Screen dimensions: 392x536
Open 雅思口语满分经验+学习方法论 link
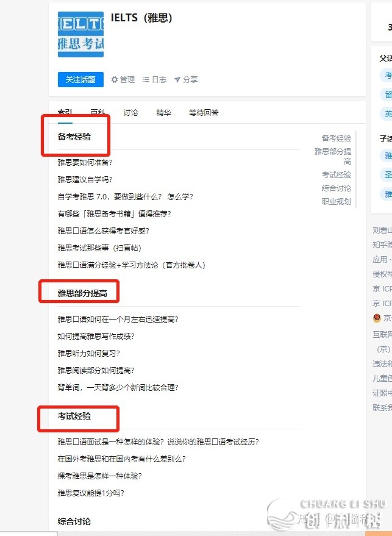132,265
